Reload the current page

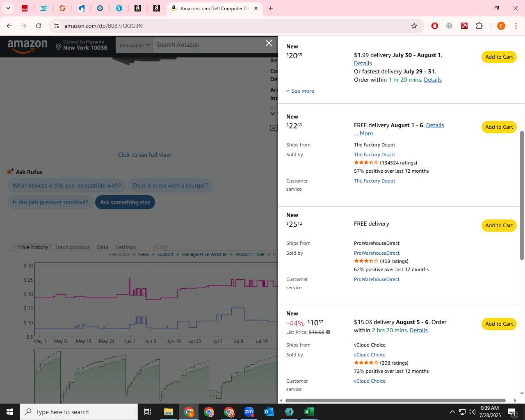point(39,26)
